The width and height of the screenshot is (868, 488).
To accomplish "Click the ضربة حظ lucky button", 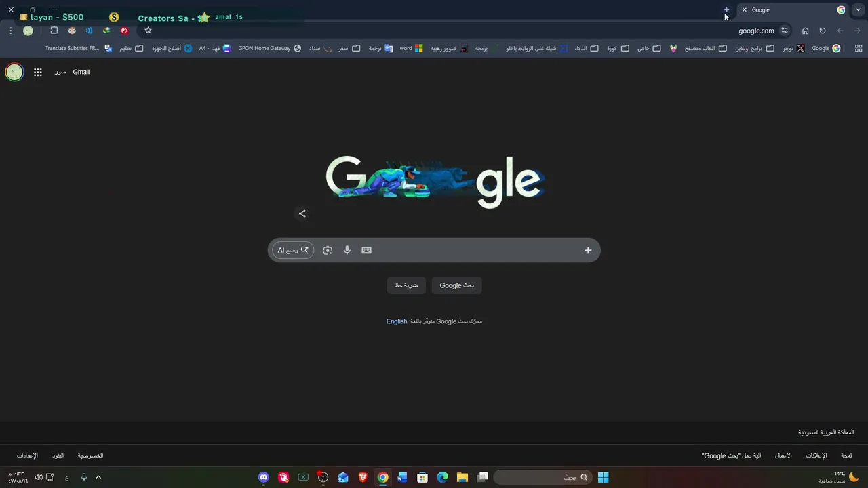I will click(406, 285).
